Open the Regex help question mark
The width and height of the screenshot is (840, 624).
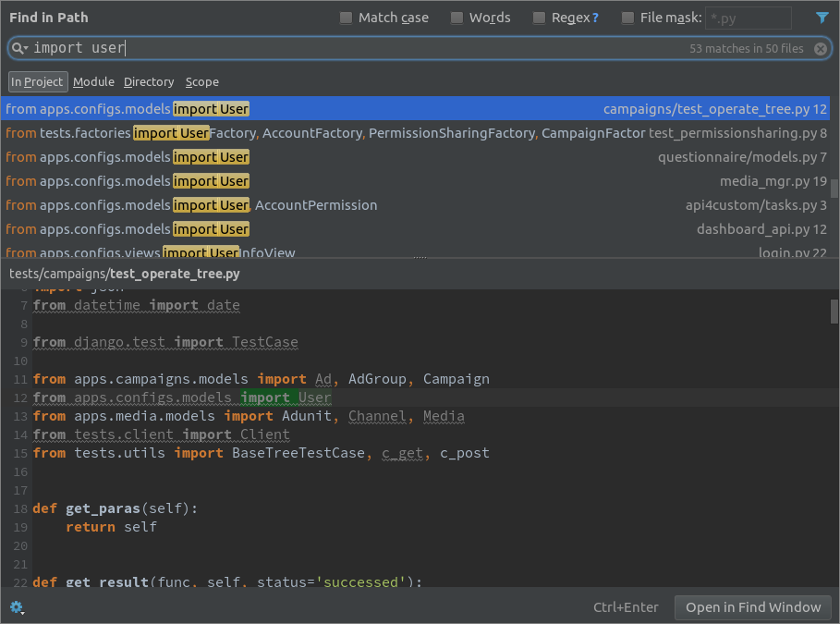[595, 18]
